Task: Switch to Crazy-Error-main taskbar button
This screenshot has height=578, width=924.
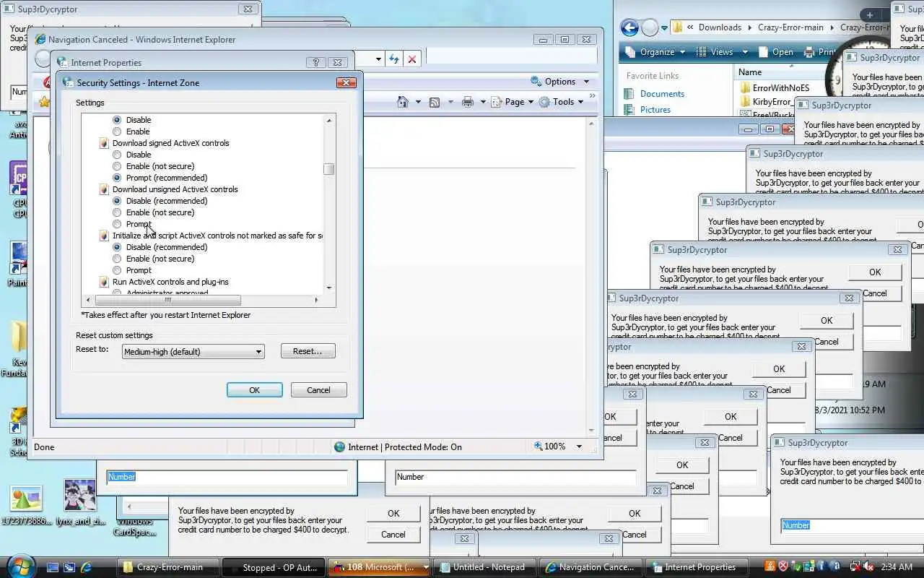Action: coord(168,567)
